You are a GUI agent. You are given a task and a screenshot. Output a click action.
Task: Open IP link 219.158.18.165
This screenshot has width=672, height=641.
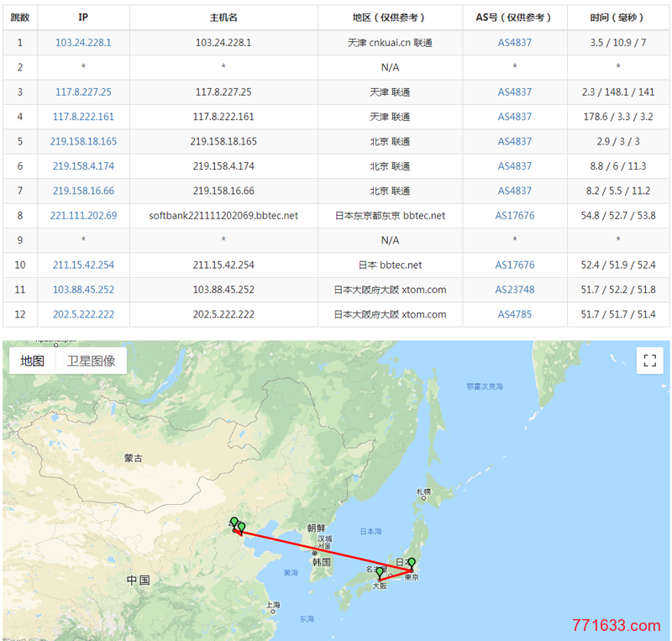tap(83, 141)
